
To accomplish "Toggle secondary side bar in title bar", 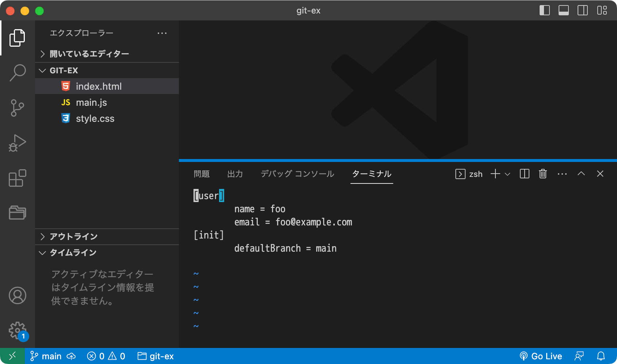I will click(x=582, y=10).
